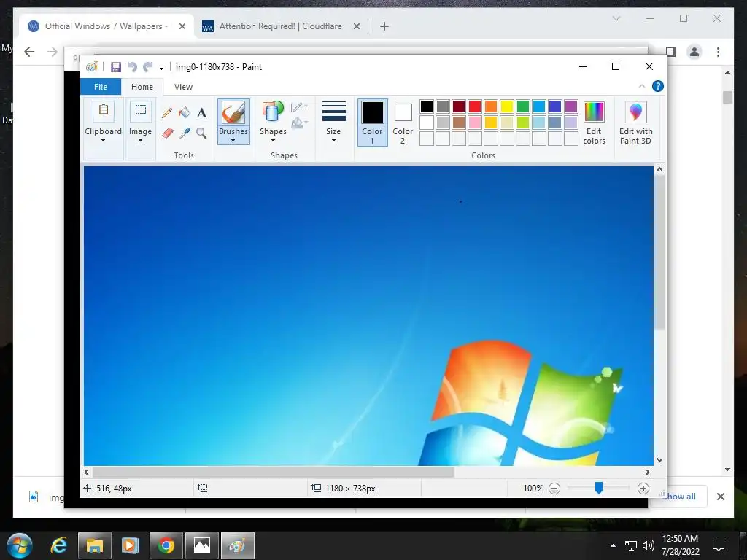Select Color 2 background button
Image resolution: width=747 pixels, height=560 pixels.
(403, 122)
